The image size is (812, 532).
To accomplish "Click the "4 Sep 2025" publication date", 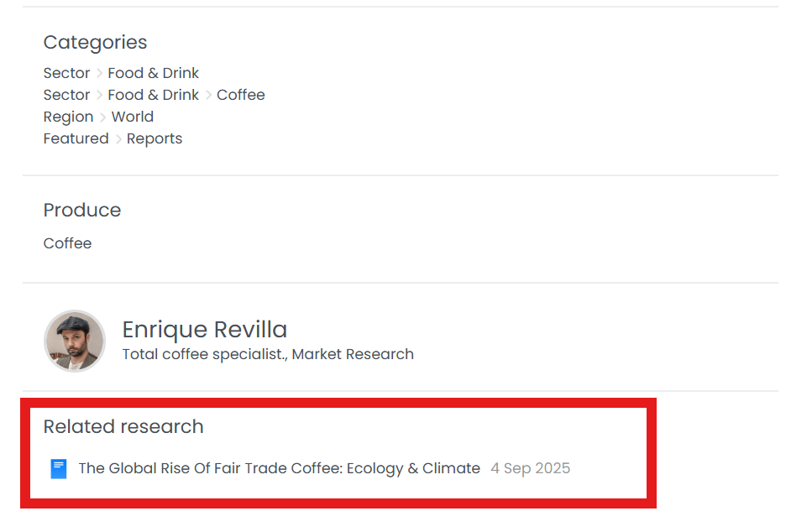I will coord(530,468).
